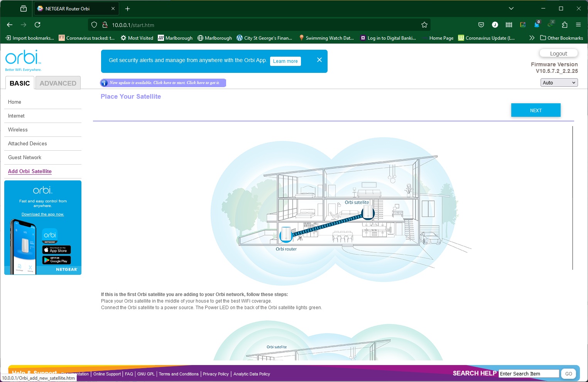Open the Coronavirus Update bookmark
The image size is (588, 382).
click(x=487, y=38)
